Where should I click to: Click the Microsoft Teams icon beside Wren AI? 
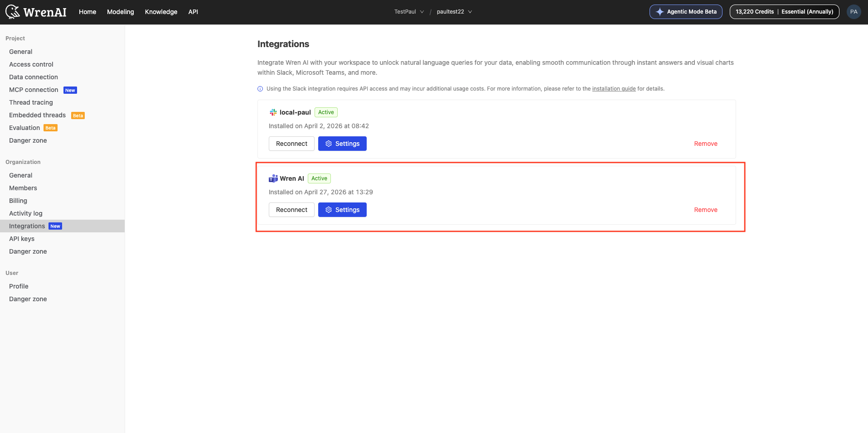(273, 178)
